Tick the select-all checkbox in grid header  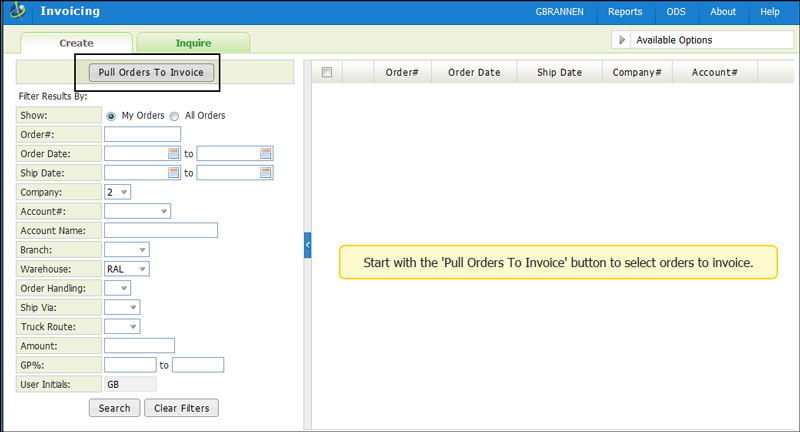(326, 72)
